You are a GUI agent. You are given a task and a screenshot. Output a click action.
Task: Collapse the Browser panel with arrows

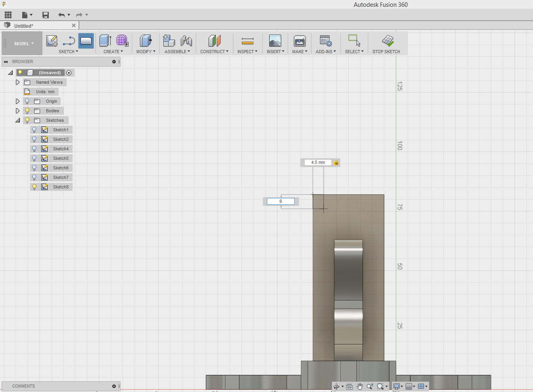(6, 61)
